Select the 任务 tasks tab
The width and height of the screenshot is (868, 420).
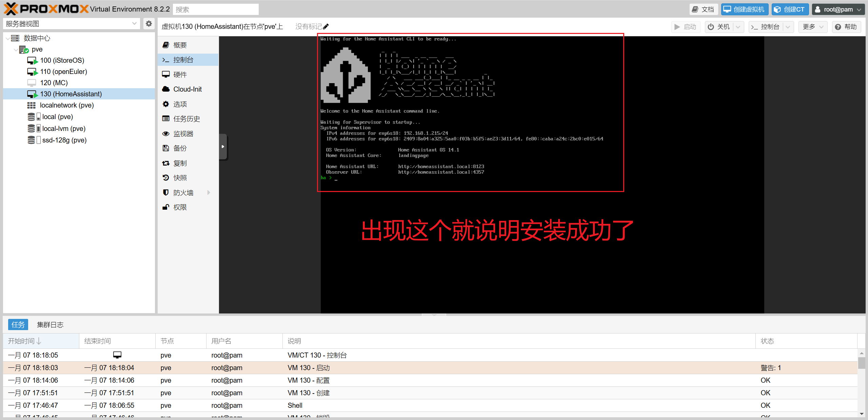click(x=18, y=325)
